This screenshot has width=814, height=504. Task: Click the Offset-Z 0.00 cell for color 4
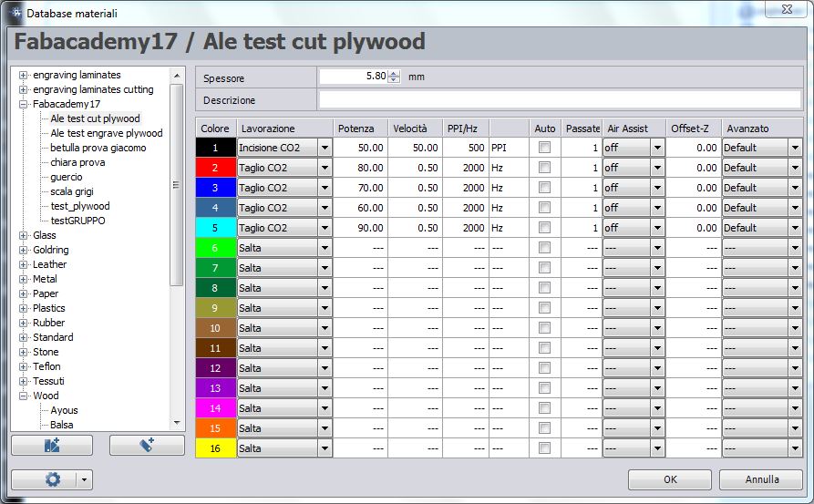pyautogui.click(x=694, y=208)
